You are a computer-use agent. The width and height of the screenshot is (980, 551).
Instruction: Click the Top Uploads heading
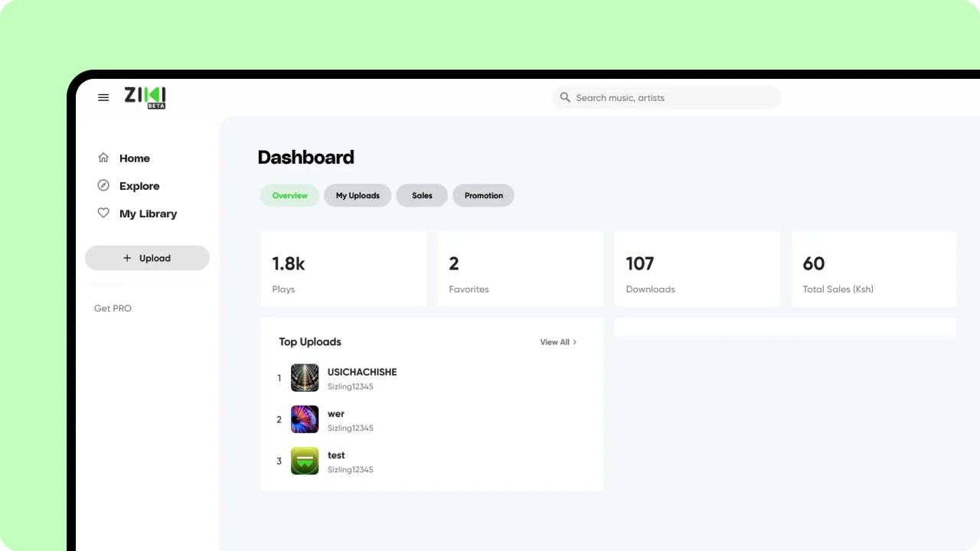[310, 341]
